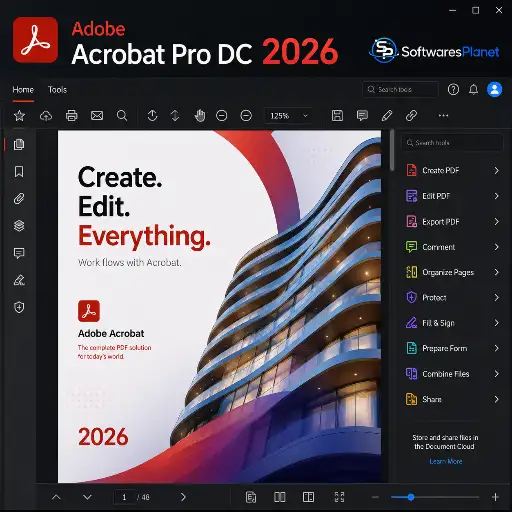The height and width of the screenshot is (512, 512).
Task: Click the document page view icon
Action: [x=251, y=497]
